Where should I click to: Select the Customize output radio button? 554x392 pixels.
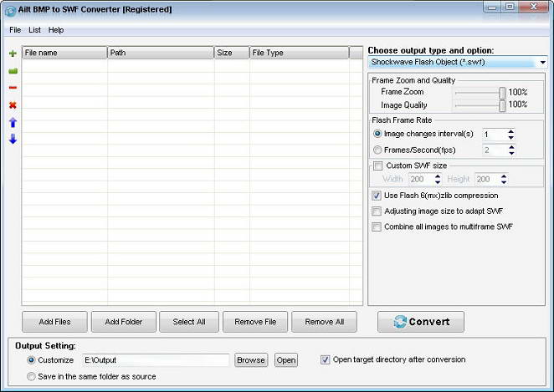coord(31,360)
